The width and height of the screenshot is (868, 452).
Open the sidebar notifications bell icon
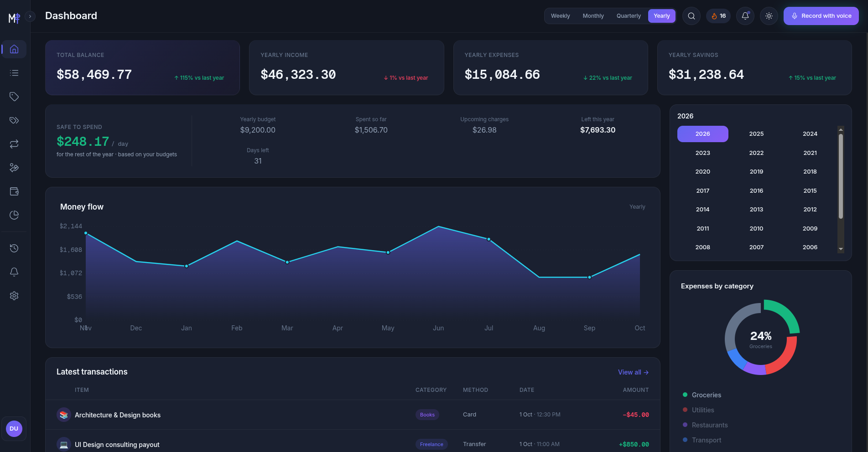14,272
